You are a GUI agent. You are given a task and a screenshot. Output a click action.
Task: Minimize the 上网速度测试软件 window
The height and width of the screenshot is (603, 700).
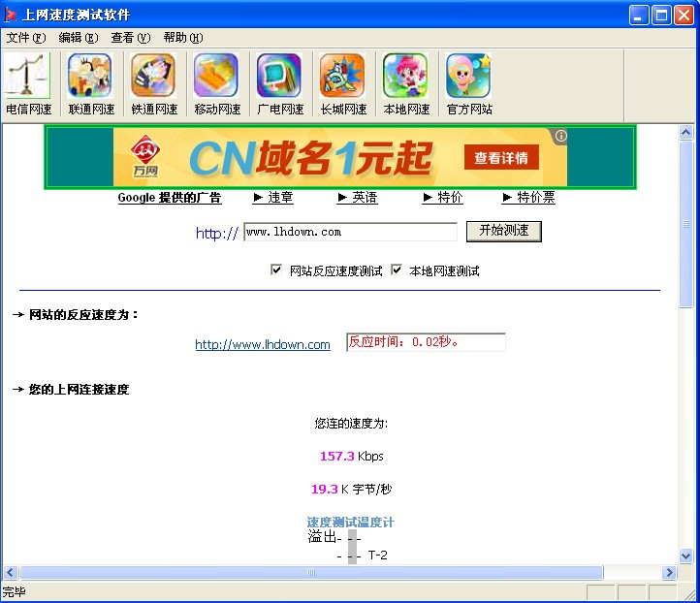click(639, 16)
